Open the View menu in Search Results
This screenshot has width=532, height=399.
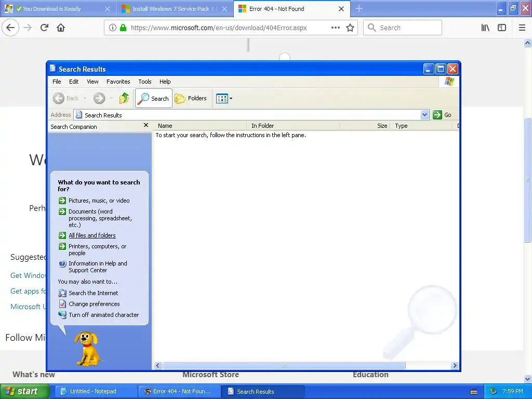click(x=92, y=82)
